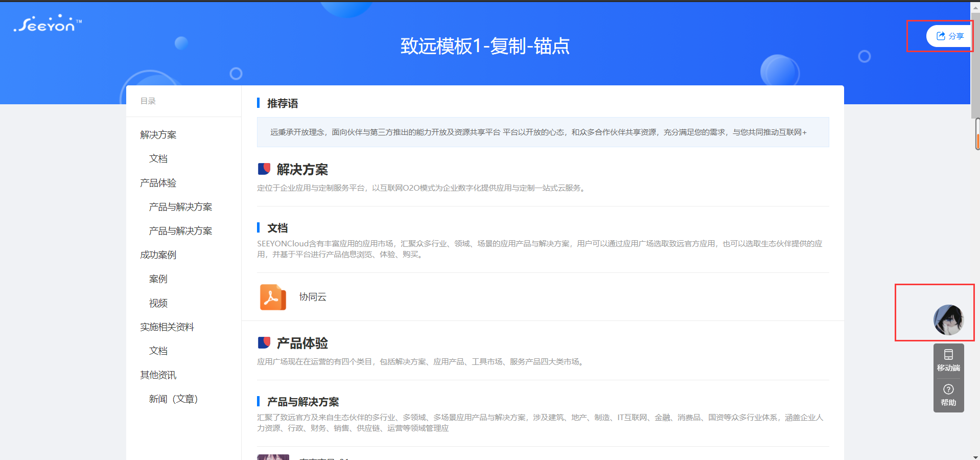Jump to 成功案例 in sidebar
The width and height of the screenshot is (980, 460).
pos(158,255)
